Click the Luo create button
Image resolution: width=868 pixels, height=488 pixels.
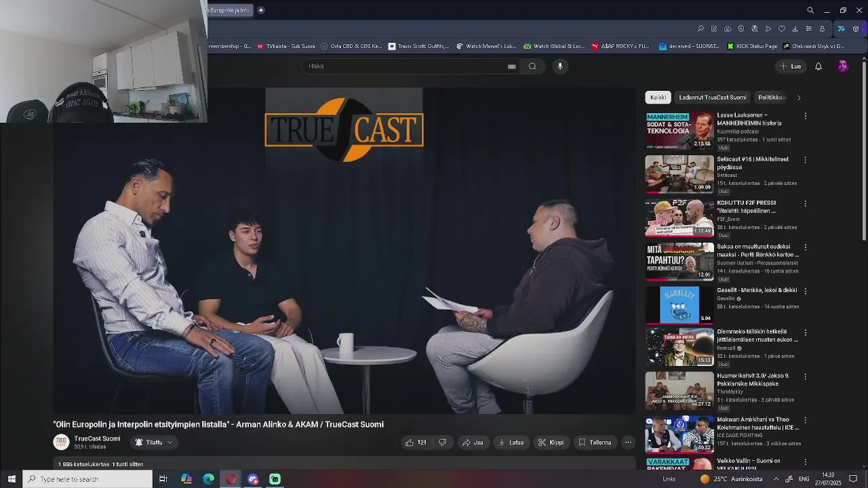tap(791, 66)
